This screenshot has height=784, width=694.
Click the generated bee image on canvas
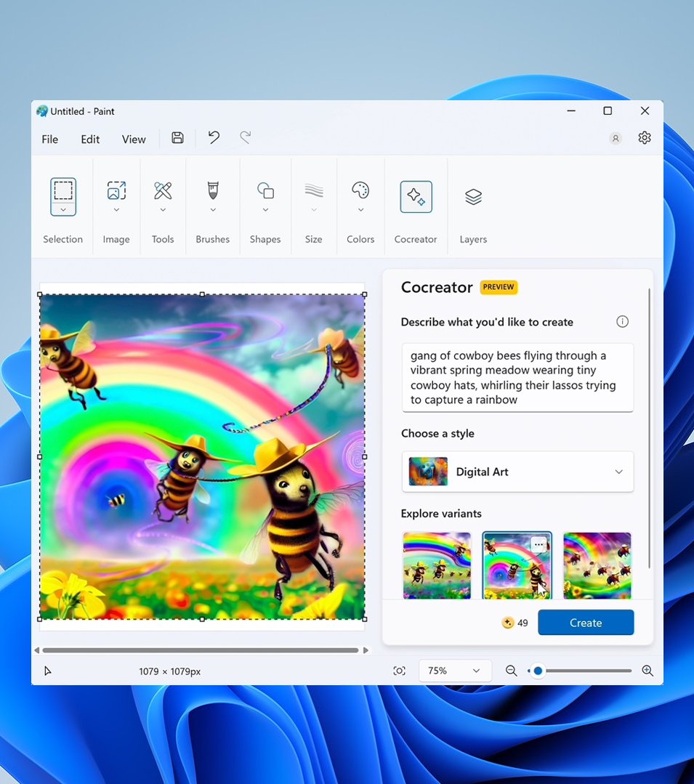pos(203,457)
